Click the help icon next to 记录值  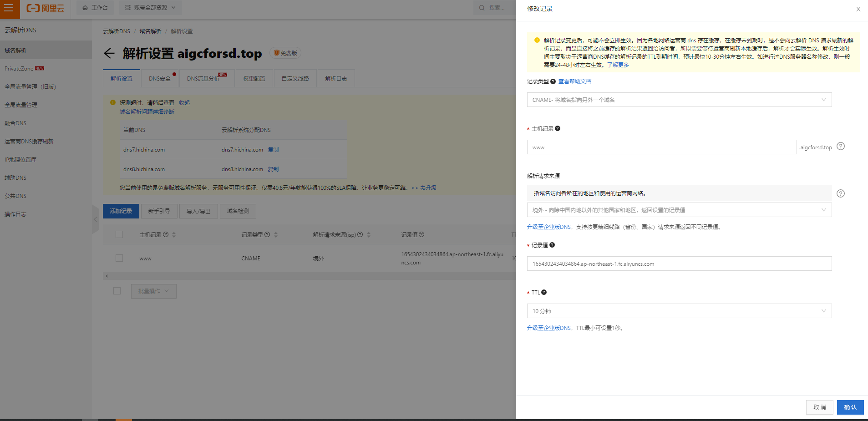552,245
